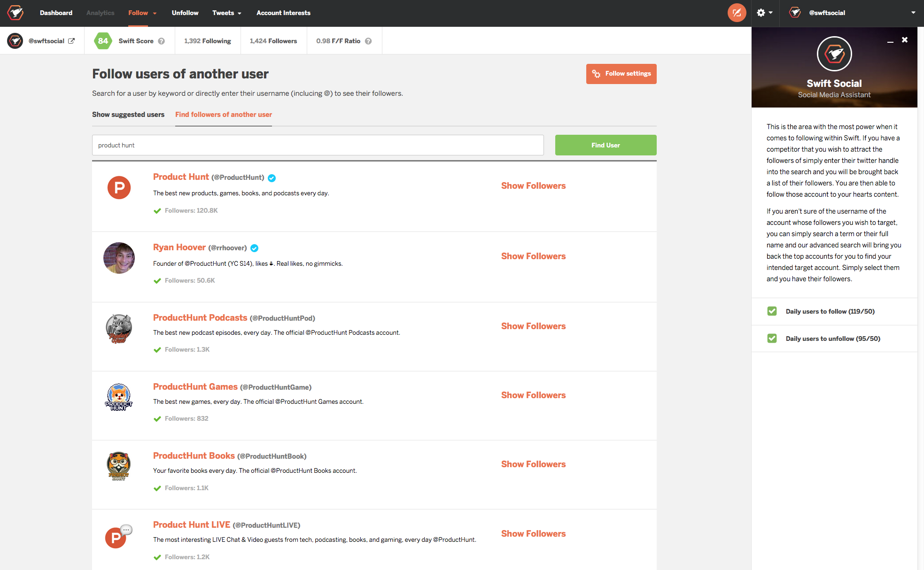Click the 84 Swift Score badge

[103, 41]
